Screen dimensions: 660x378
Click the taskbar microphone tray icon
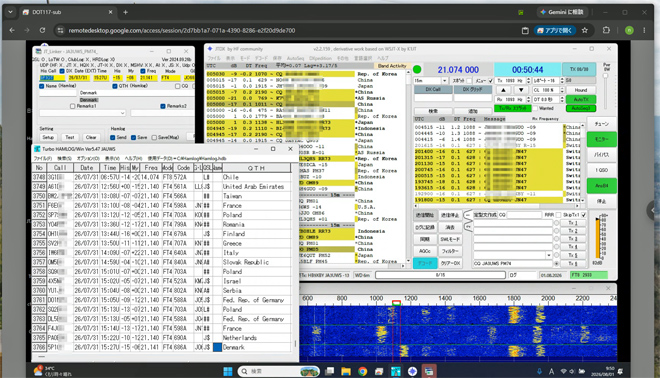(x=539, y=371)
